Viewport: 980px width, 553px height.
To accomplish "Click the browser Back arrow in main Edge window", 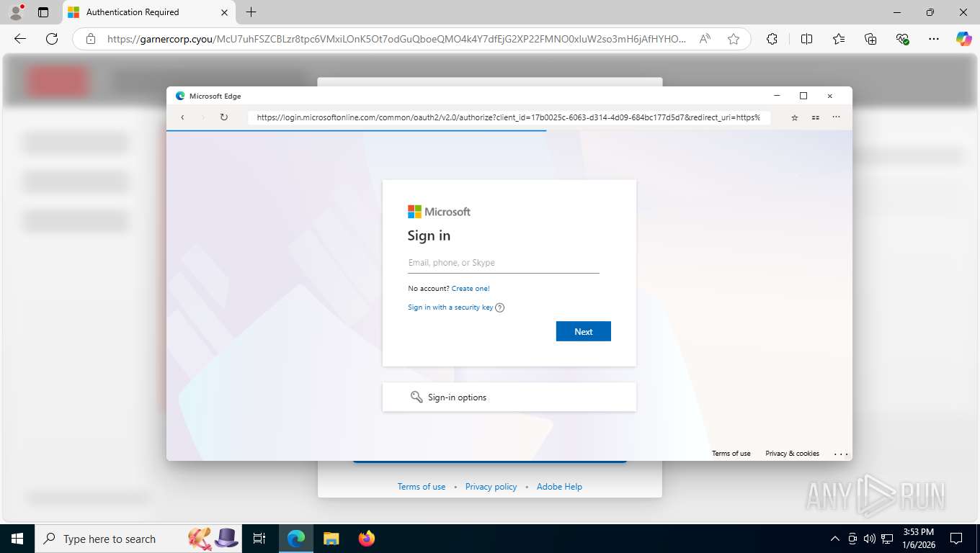I will coord(20,39).
